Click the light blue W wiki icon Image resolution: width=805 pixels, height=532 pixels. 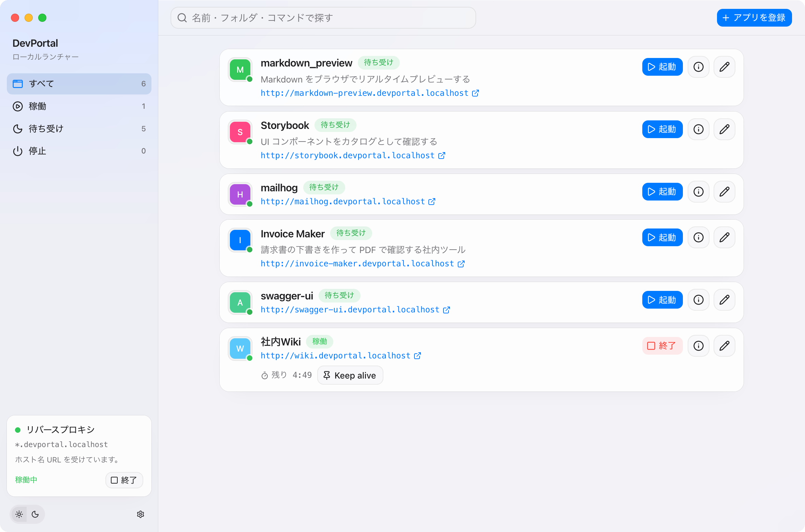tap(240, 349)
